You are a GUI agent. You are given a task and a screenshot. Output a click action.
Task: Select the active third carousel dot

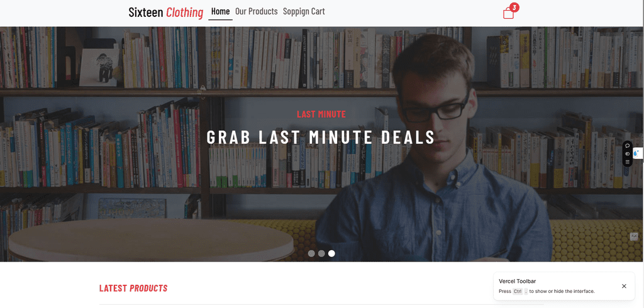point(331,253)
